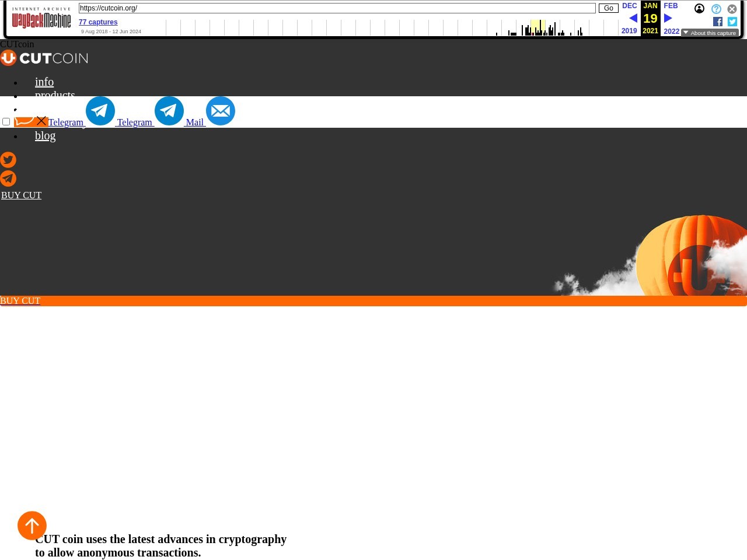This screenshot has width=747, height=560.
Task: Open the Wayback user account icon
Action: coord(699,9)
